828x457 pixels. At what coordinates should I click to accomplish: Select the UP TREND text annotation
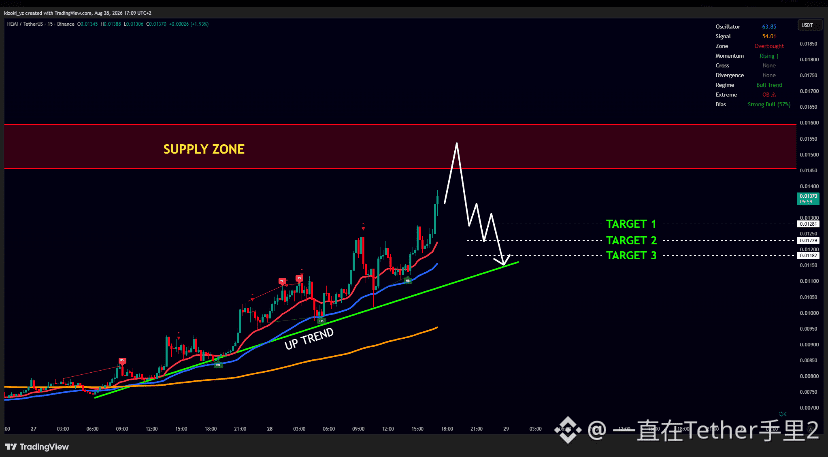click(x=309, y=339)
